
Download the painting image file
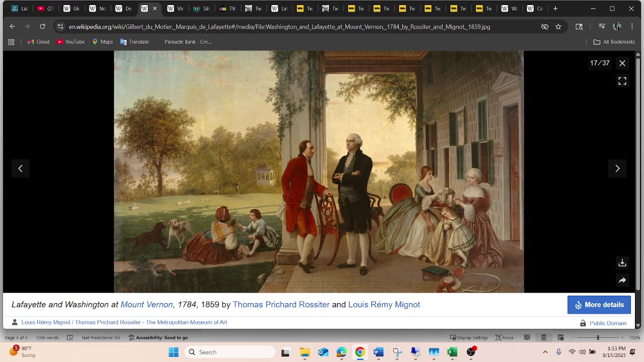click(x=622, y=263)
